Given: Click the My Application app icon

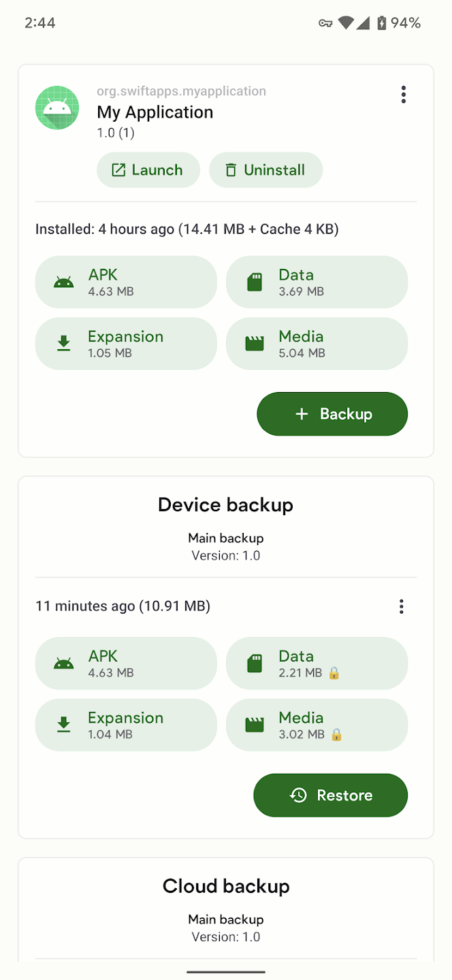Looking at the screenshot, I should (x=57, y=107).
